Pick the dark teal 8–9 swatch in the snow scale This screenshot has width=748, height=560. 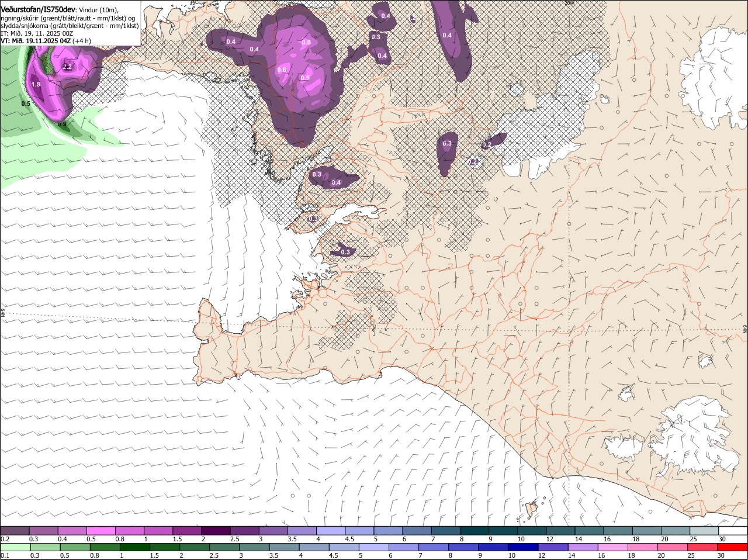[x=475, y=530]
